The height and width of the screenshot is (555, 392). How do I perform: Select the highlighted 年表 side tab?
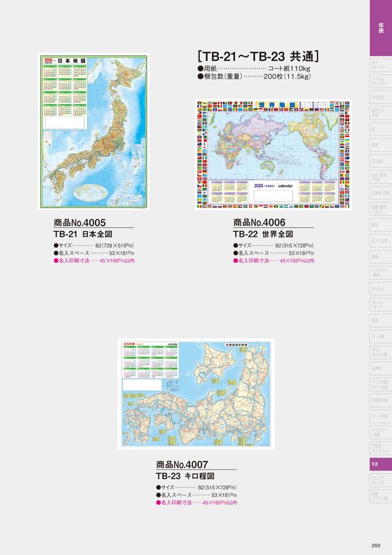[x=381, y=464]
